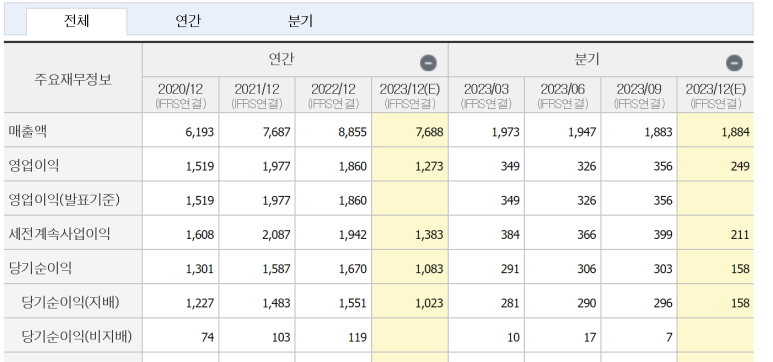The height and width of the screenshot is (362, 773).
Task: Select the 1,301 net income value
Action: [x=200, y=269]
